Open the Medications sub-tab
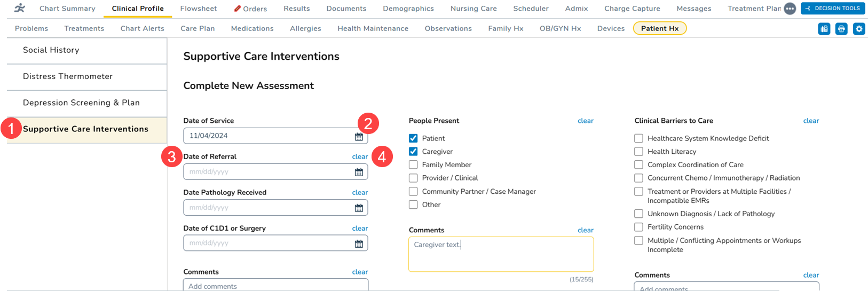 252,29
